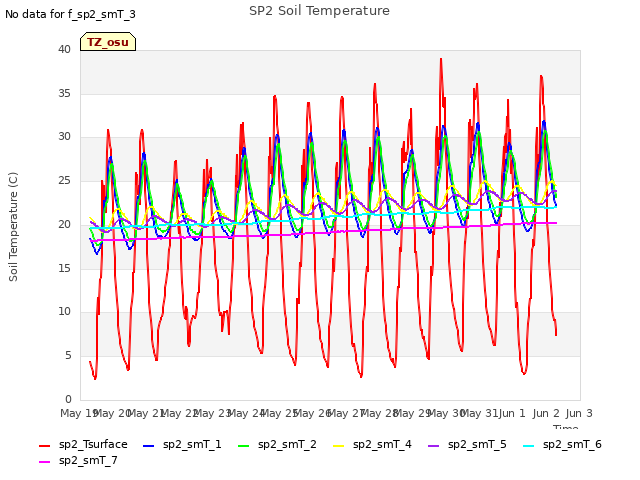Image resolution: width=640 pixels, height=480 pixels.
Task: Click the Jun 2 x-axis label
Action: [546, 413]
